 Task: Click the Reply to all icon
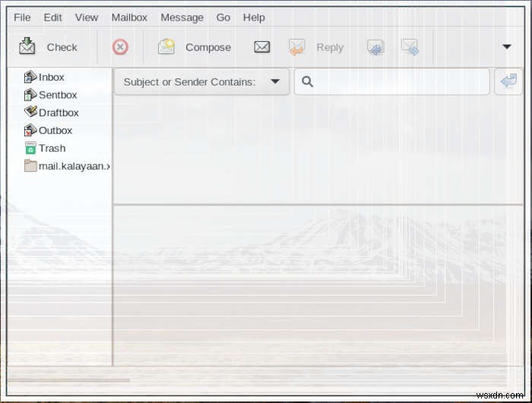pyautogui.click(x=375, y=47)
